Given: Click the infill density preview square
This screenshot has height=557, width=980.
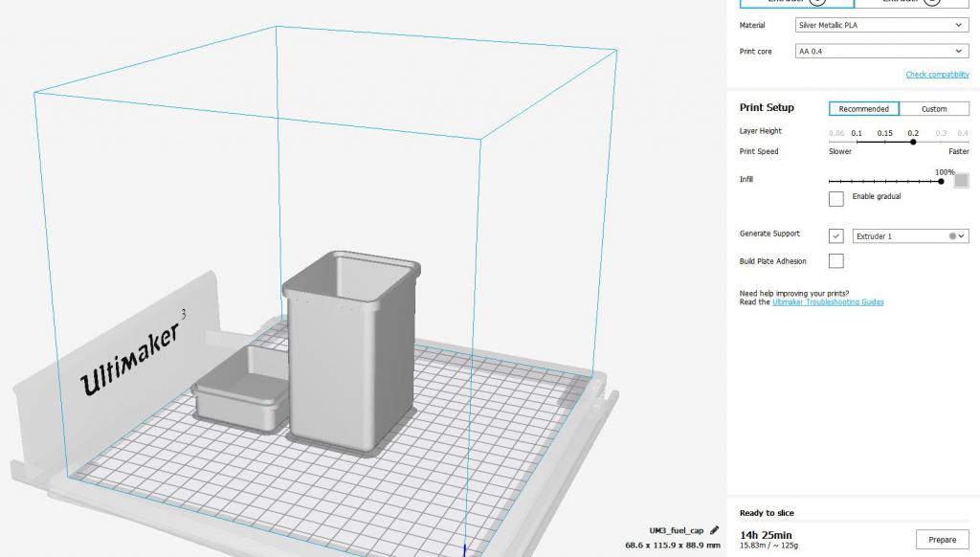Looking at the screenshot, I should click(962, 180).
